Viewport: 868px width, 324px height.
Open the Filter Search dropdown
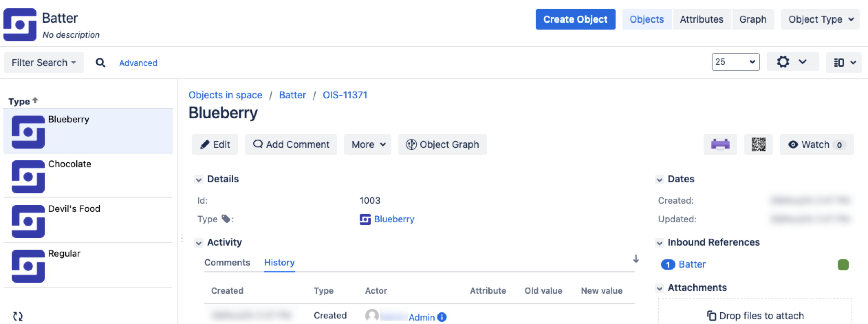point(44,63)
